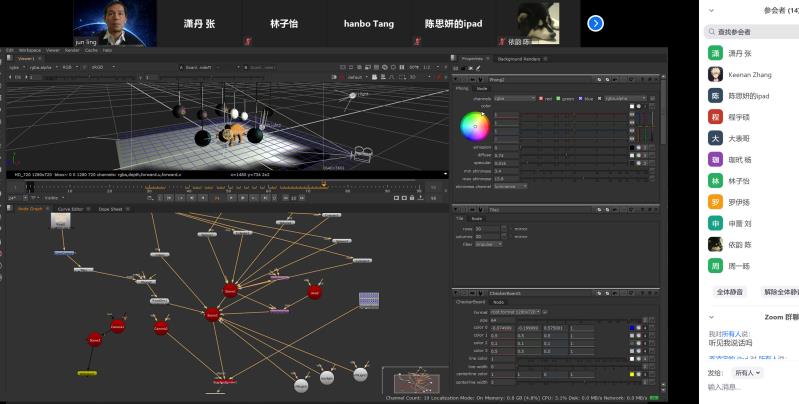Click the blue arrow to show more participants
The width and height of the screenshot is (799, 404).
click(x=595, y=23)
